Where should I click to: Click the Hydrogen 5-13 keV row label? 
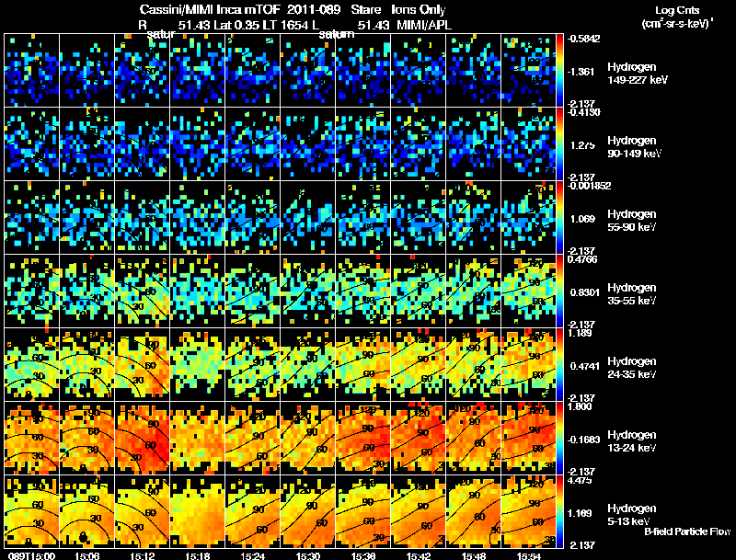[632, 515]
